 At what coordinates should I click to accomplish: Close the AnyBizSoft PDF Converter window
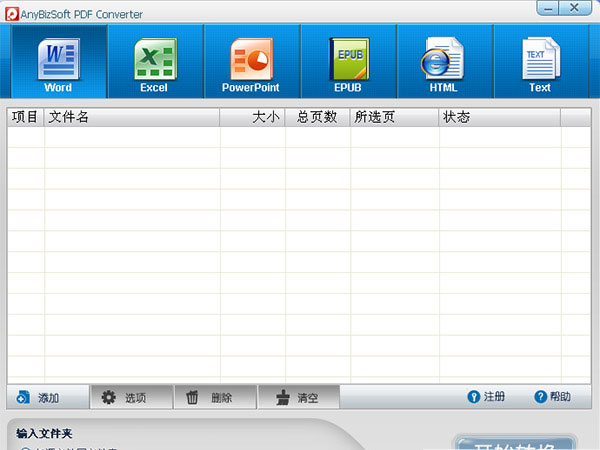[575, 8]
